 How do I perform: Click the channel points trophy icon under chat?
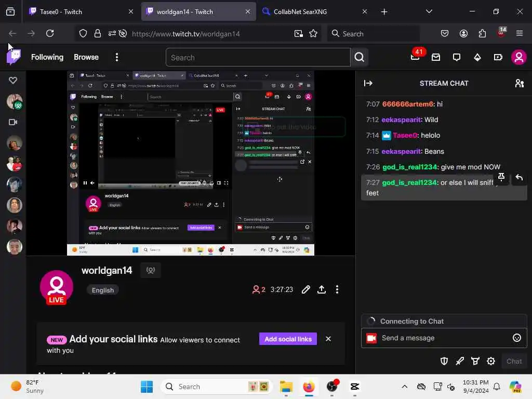coord(475,361)
